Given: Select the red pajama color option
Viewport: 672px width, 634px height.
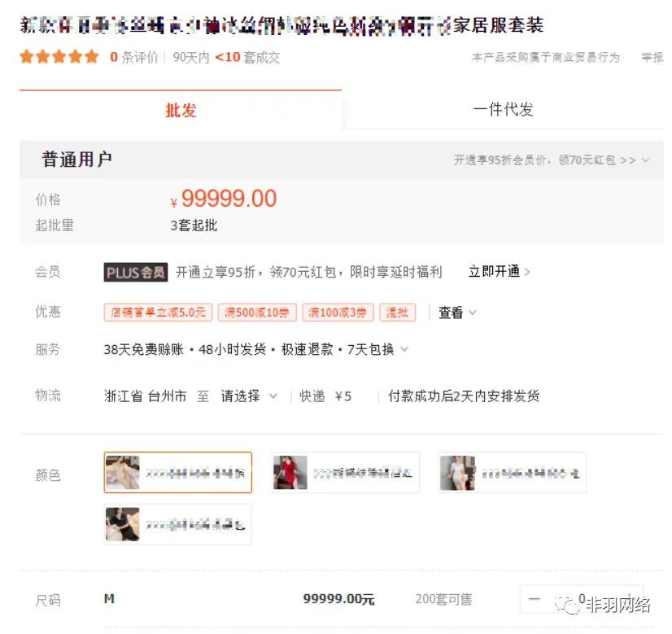Looking at the screenshot, I should (345, 473).
